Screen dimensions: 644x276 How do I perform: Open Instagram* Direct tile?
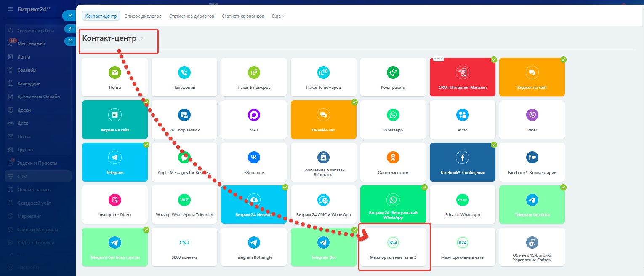click(x=115, y=204)
